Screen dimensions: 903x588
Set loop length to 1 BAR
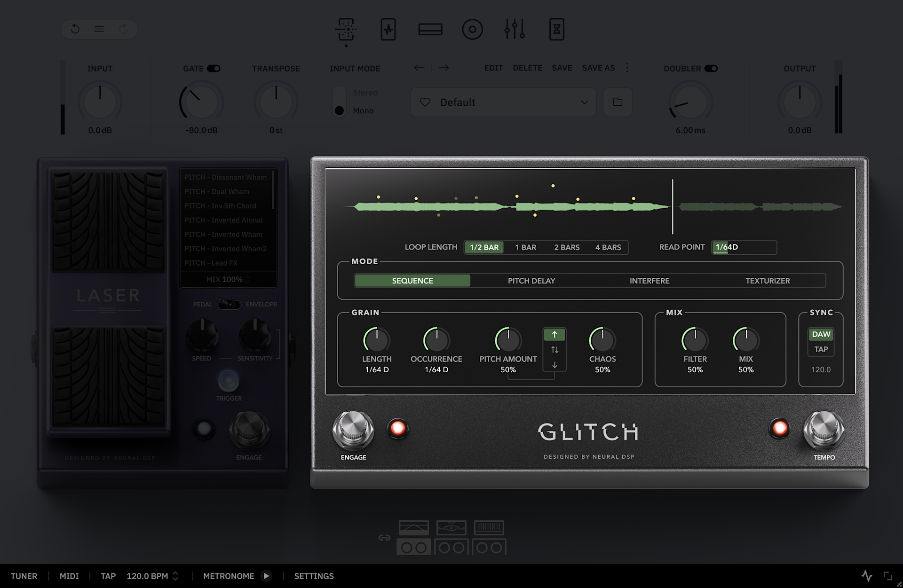pos(525,247)
